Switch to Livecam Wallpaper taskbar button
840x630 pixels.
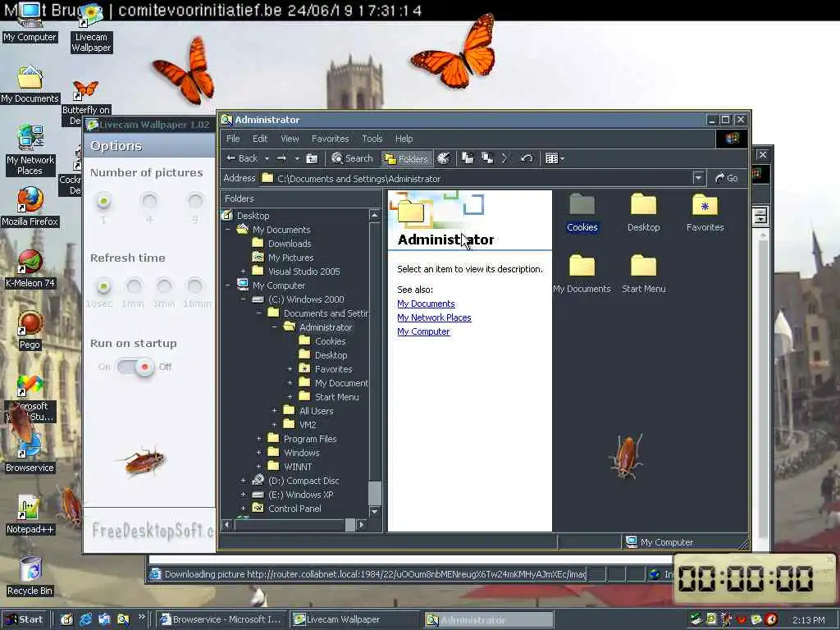click(x=356, y=619)
